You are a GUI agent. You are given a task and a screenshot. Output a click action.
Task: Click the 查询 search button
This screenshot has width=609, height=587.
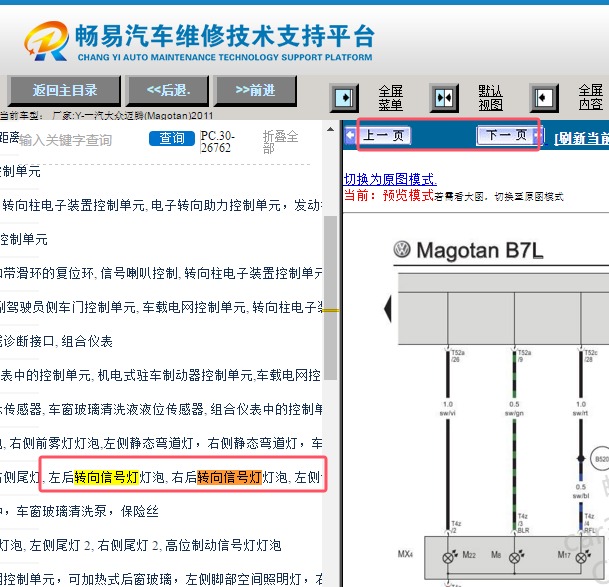pyautogui.click(x=172, y=138)
